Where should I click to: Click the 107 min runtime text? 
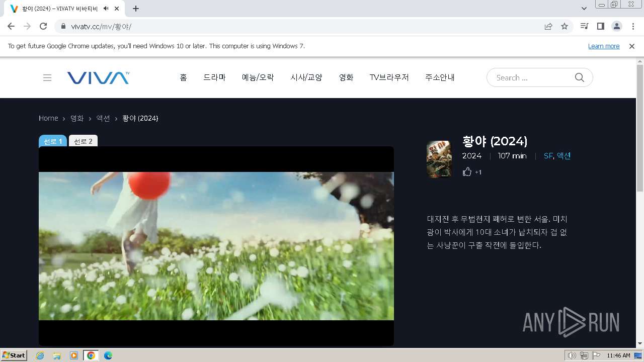[512, 156]
